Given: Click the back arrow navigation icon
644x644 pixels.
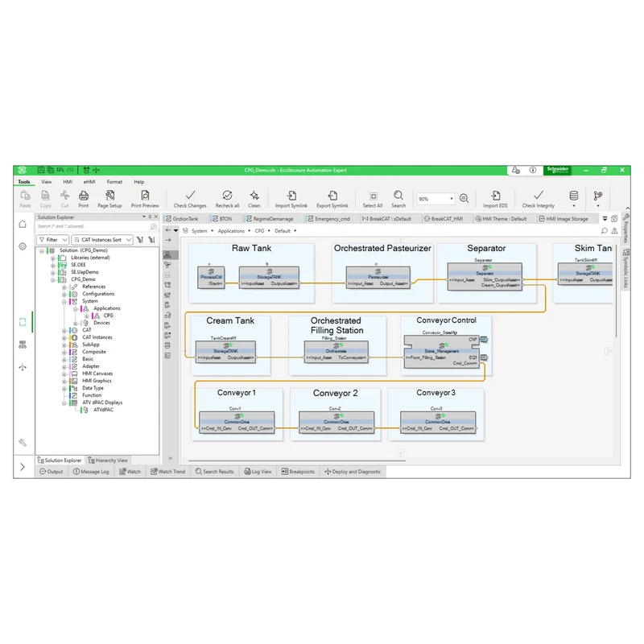Looking at the screenshot, I should [168, 230].
